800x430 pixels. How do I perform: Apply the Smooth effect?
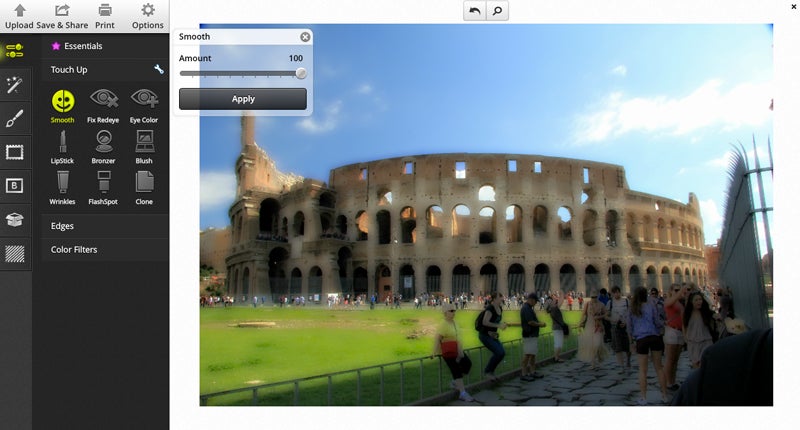click(243, 99)
